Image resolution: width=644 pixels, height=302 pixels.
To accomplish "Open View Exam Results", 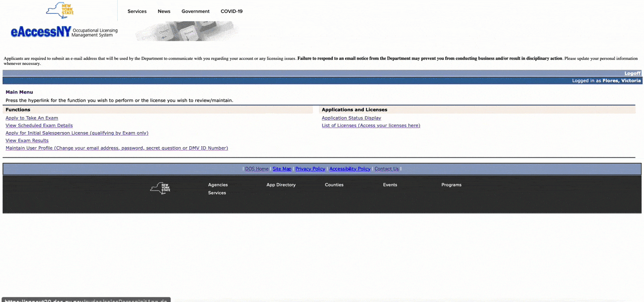I will pyautogui.click(x=27, y=140).
